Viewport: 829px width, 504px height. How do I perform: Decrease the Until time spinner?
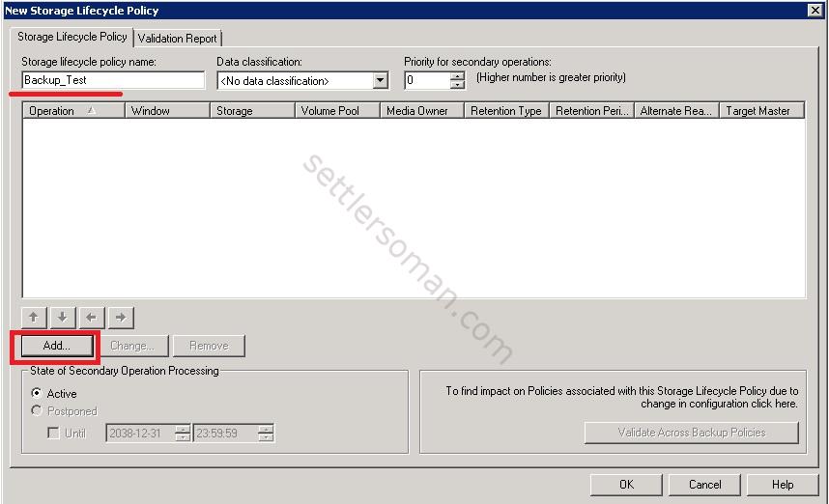pos(266,437)
